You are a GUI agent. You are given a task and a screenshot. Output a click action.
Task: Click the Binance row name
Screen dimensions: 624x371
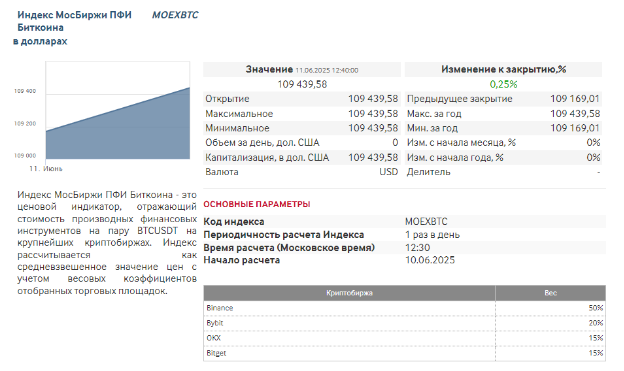220,308
